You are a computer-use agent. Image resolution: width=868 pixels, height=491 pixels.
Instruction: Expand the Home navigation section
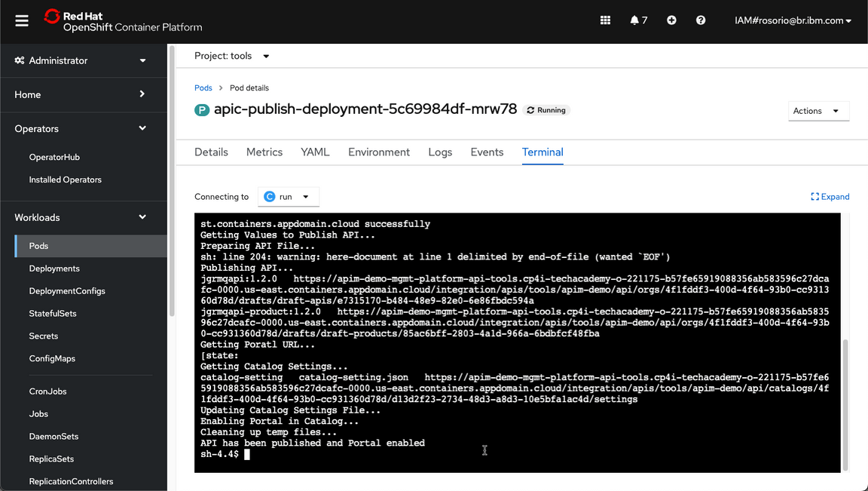coord(80,94)
